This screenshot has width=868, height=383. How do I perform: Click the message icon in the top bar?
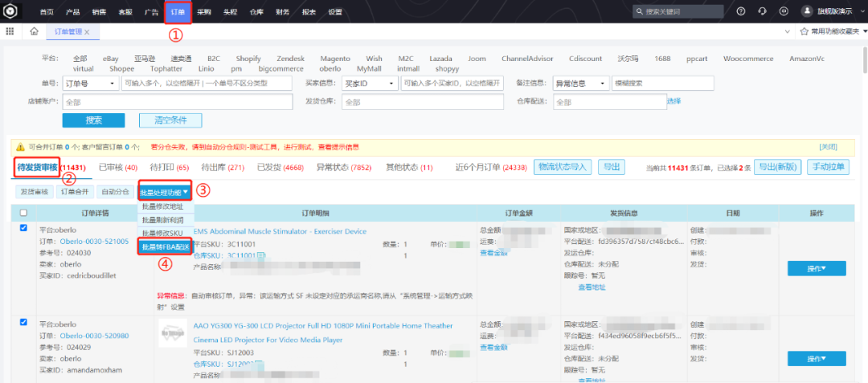(x=783, y=11)
